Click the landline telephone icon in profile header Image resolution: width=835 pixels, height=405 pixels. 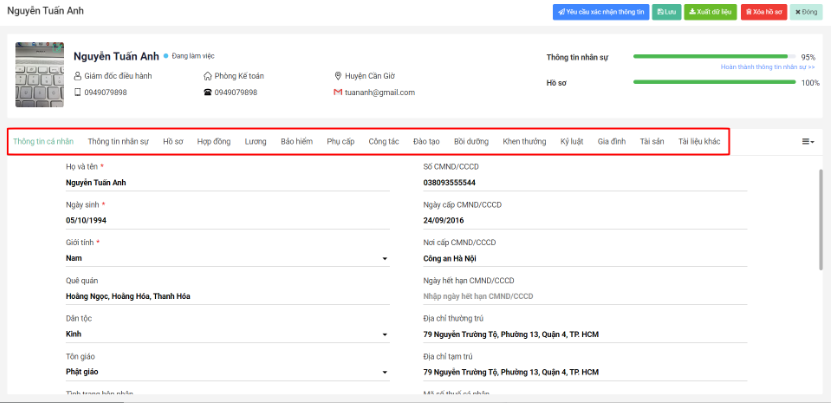point(208,92)
